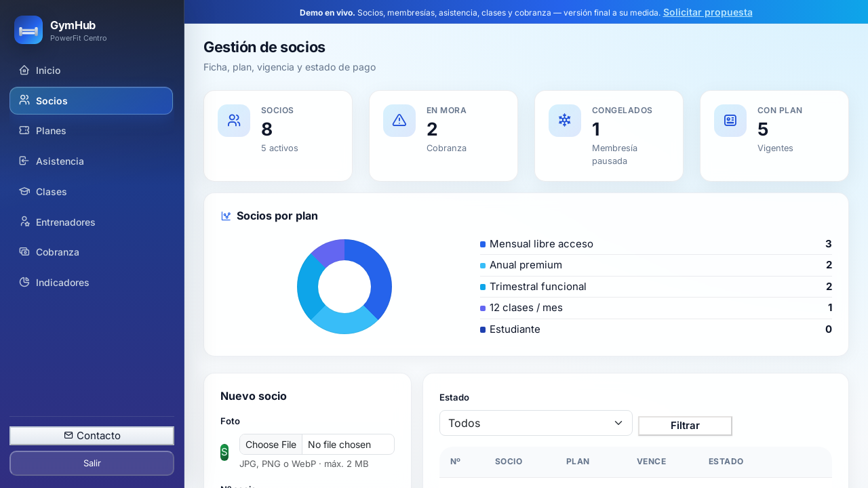868x488 pixels.
Task: Go to Inicio in the sidebar
Action: coord(91,70)
